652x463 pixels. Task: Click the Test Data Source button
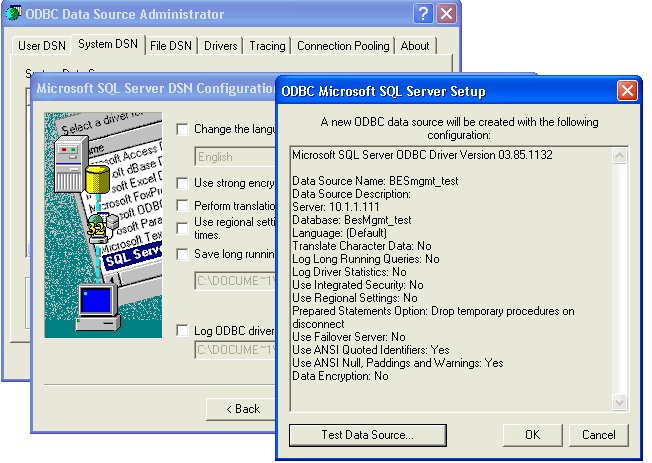coord(367,435)
